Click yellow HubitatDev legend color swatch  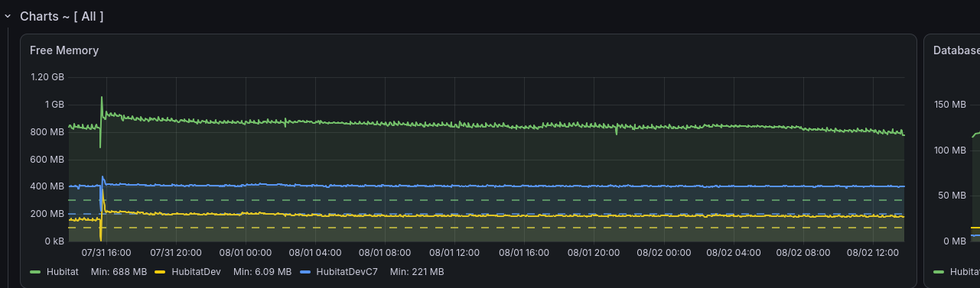(161, 272)
